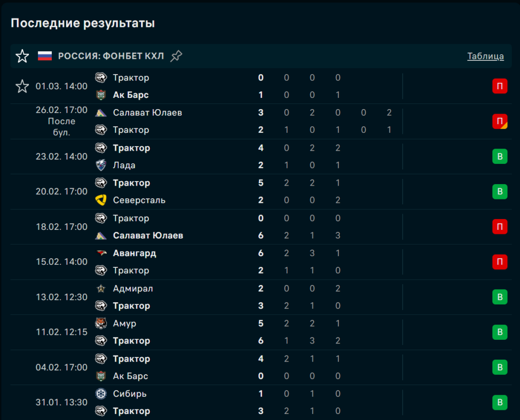Pin the Фонбет КХЛ league
Screen dimensions: 520x420
pos(176,56)
